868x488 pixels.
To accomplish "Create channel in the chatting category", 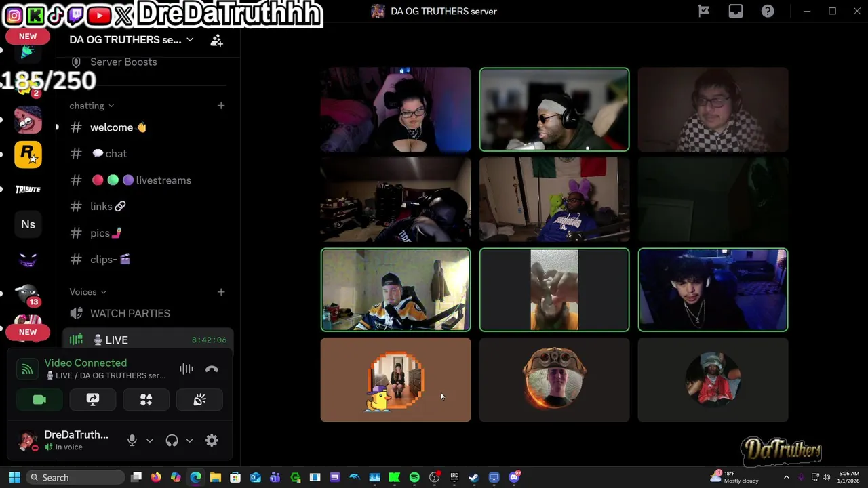I will [221, 106].
